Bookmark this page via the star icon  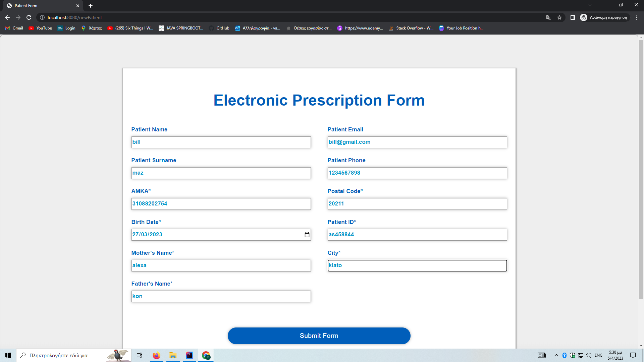point(559,17)
